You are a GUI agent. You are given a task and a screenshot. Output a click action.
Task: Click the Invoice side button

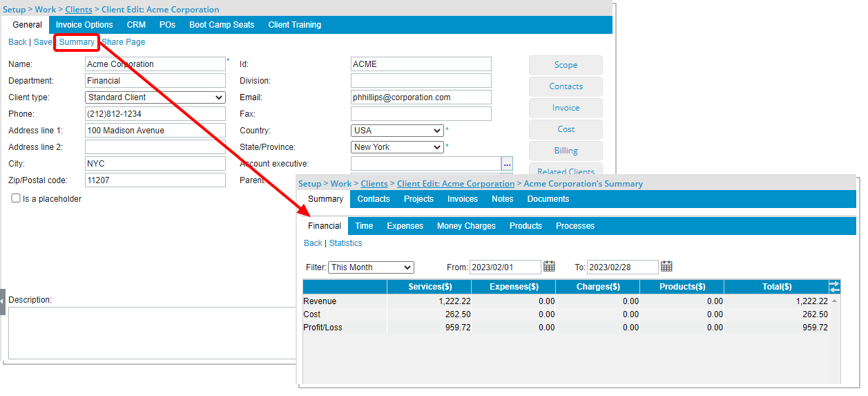click(566, 108)
